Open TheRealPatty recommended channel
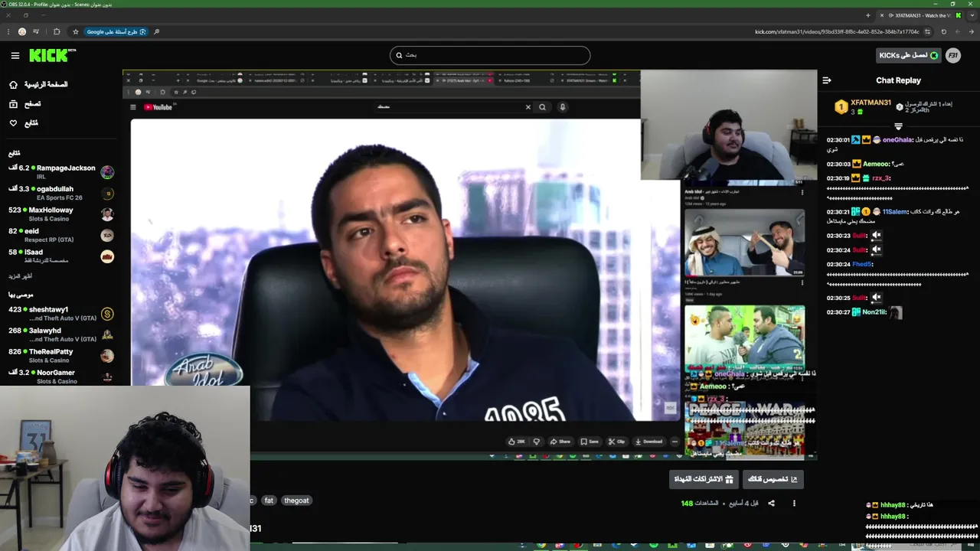This screenshot has width=980, height=551. 61,356
